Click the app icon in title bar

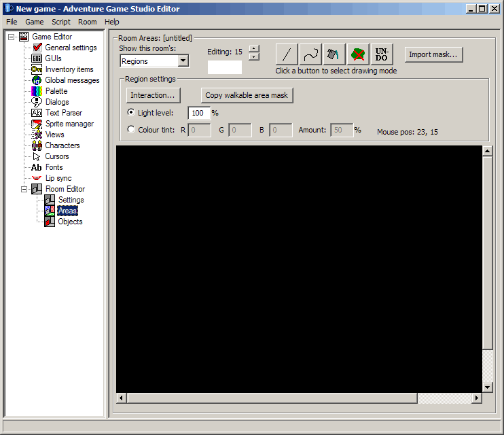[9, 8]
